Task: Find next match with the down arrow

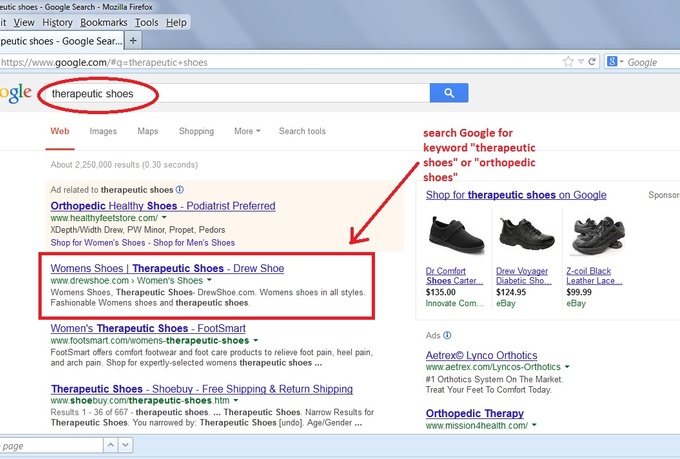Action: click(x=124, y=445)
